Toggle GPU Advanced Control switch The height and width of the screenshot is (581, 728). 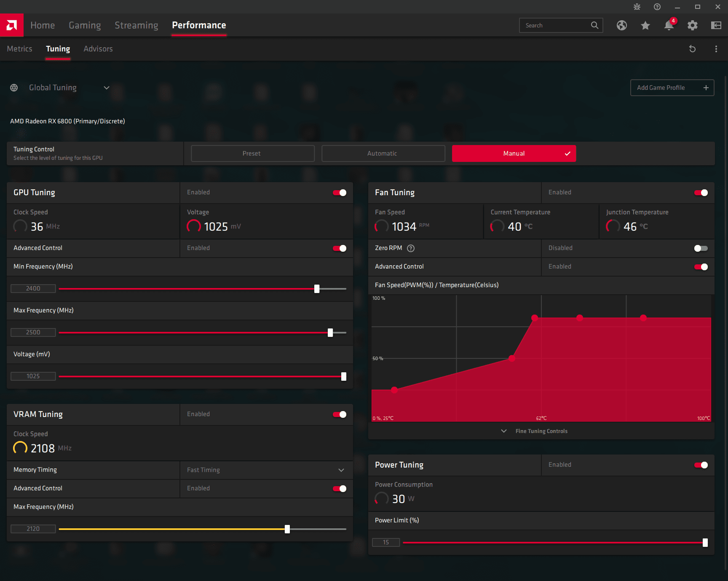[340, 248]
